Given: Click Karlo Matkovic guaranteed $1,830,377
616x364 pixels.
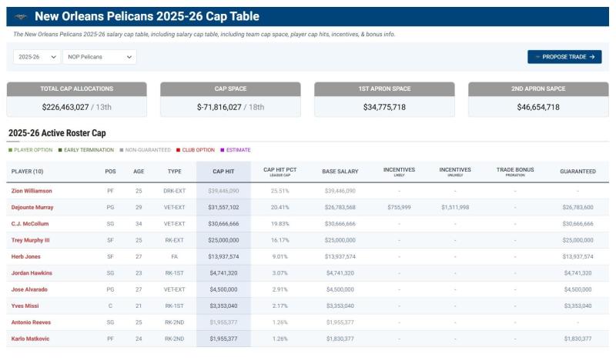Looking at the screenshot, I should click(578, 339).
